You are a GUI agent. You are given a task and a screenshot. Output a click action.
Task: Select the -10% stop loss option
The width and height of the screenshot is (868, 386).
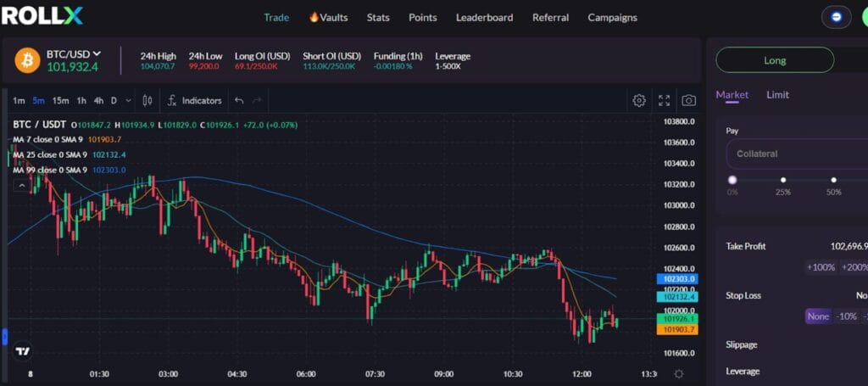[847, 316]
